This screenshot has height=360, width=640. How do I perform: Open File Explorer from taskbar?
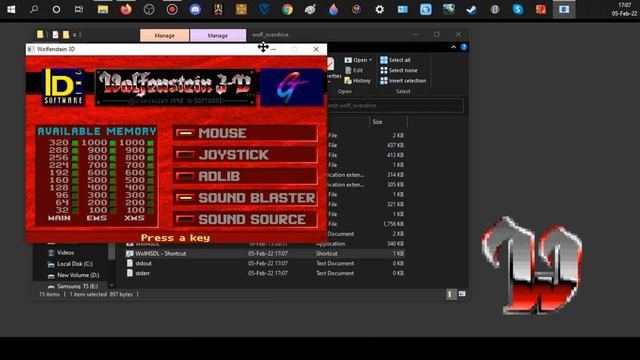click(102, 9)
